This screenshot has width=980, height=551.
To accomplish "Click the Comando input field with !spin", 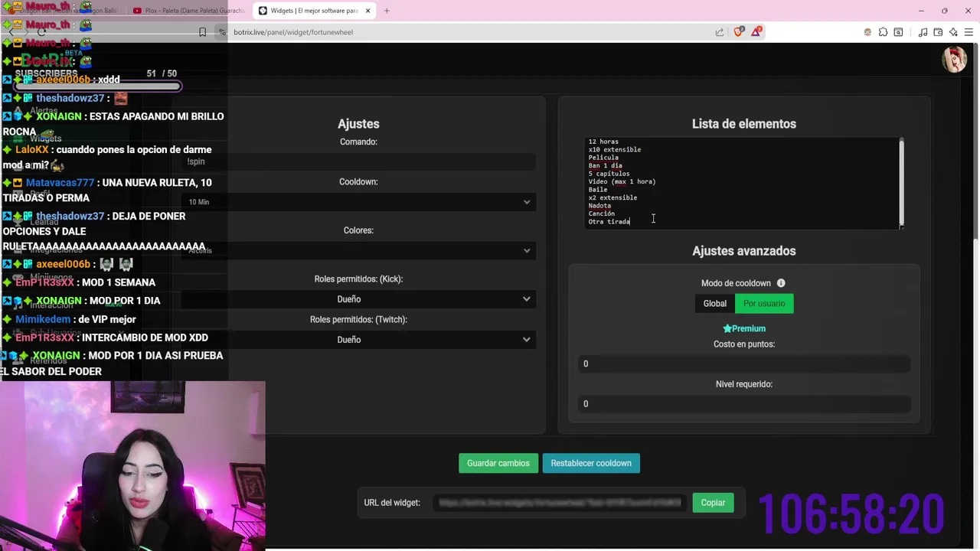I will [x=358, y=161].
